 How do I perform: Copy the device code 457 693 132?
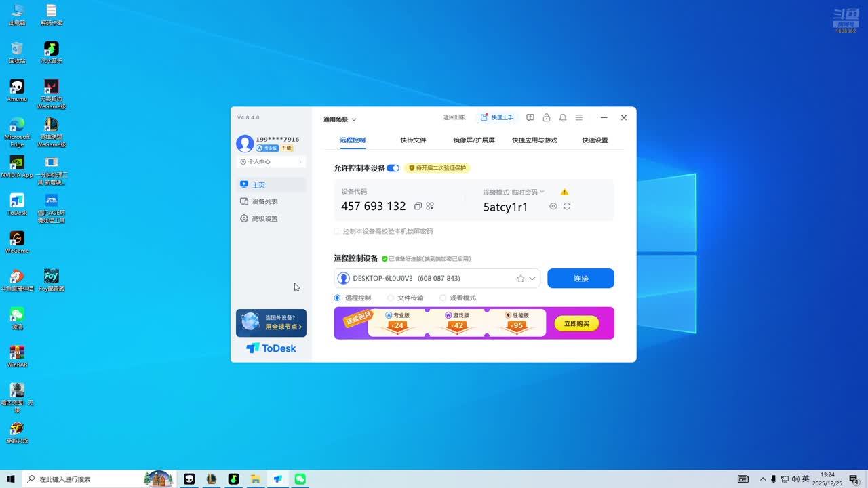click(x=418, y=206)
